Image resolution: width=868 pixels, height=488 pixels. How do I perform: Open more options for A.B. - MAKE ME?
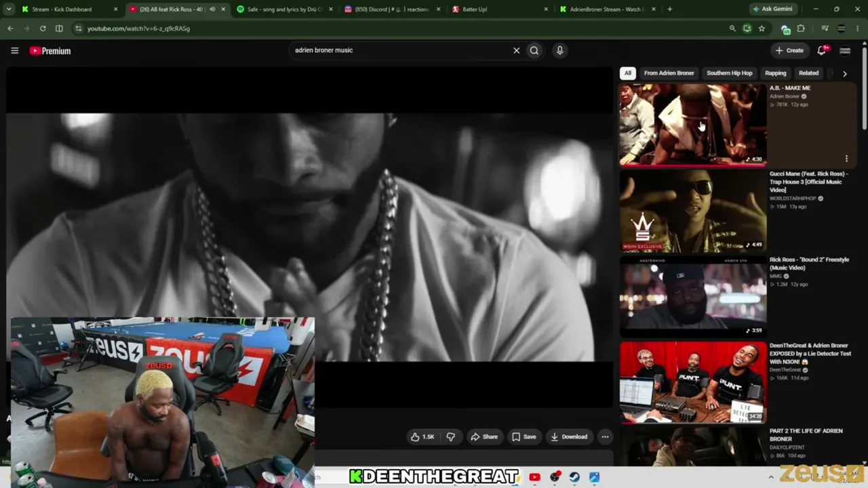coord(846,159)
